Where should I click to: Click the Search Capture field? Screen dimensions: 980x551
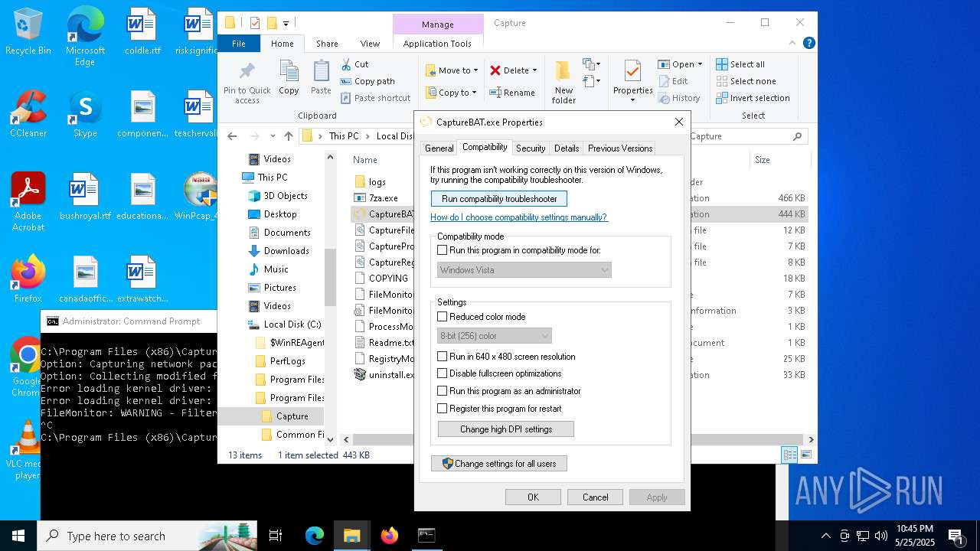tap(748, 136)
